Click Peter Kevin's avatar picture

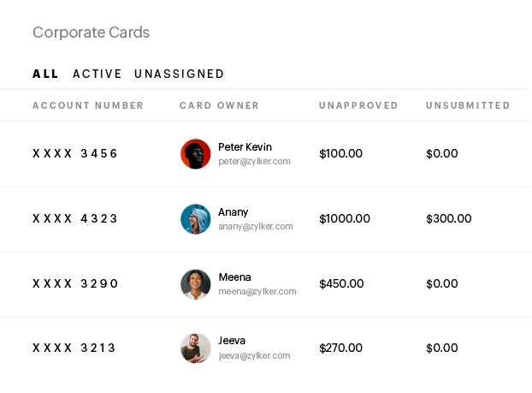coord(195,154)
